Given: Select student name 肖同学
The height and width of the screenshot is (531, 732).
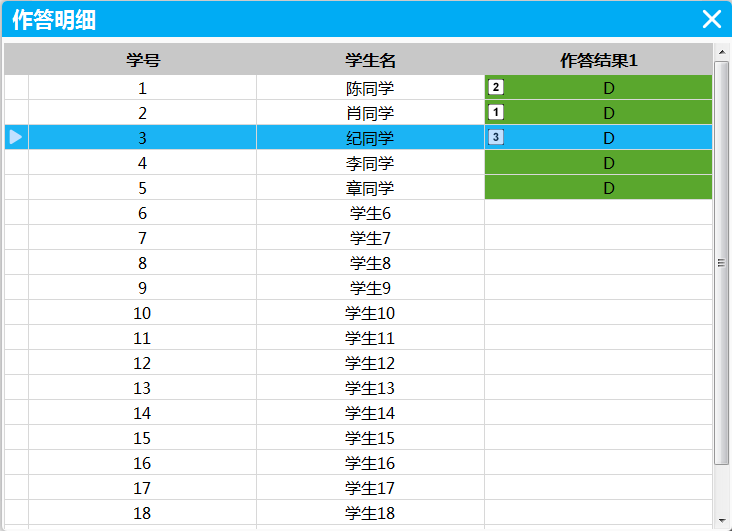Looking at the screenshot, I should pos(370,113).
